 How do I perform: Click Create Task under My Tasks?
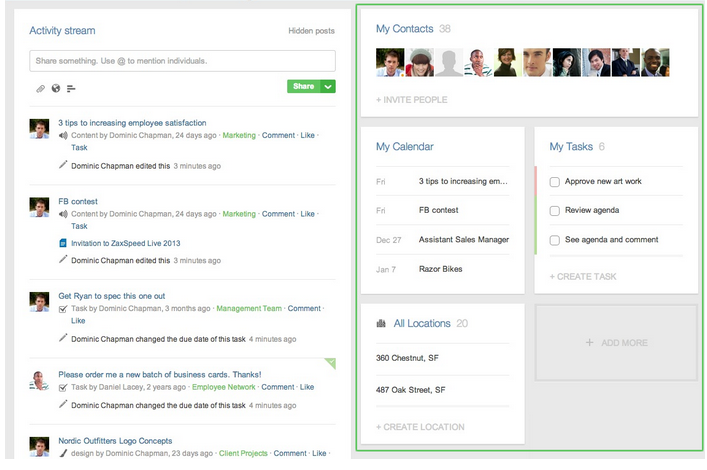click(583, 277)
